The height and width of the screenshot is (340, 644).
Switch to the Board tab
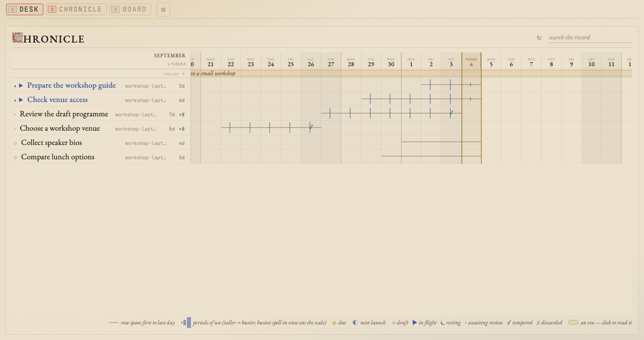130,9
